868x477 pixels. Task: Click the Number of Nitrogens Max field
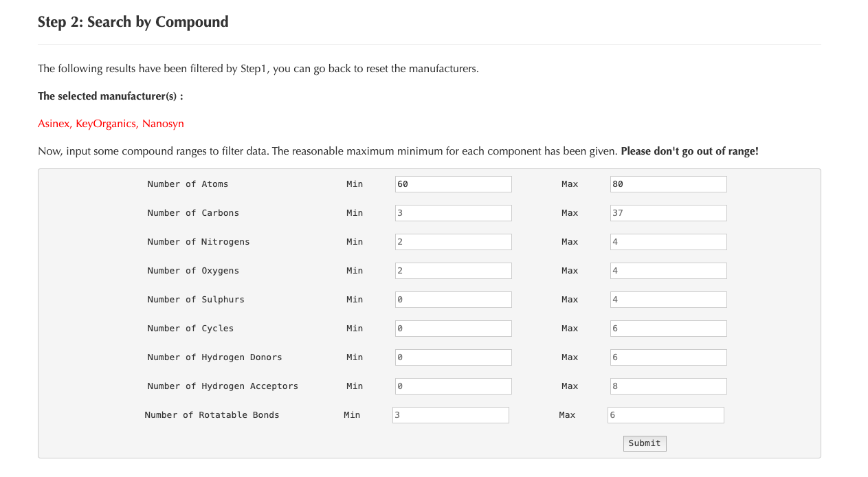coord(668,242)
